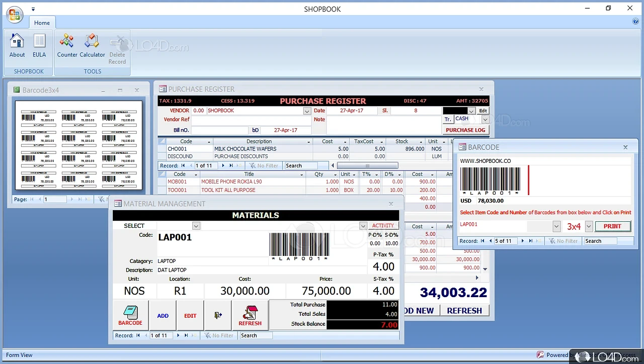Open the PURCHASE LOG button
This screenshot has width=644, height=364.
pyautogui.click(x=465, y=130)
